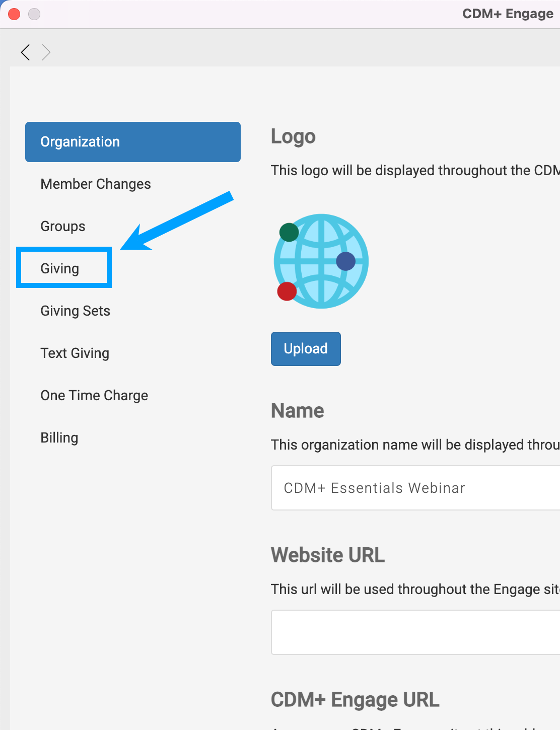Click the gray minimize window button
The height and width of the screenshot is (730, 560).
tap(34, 14)
